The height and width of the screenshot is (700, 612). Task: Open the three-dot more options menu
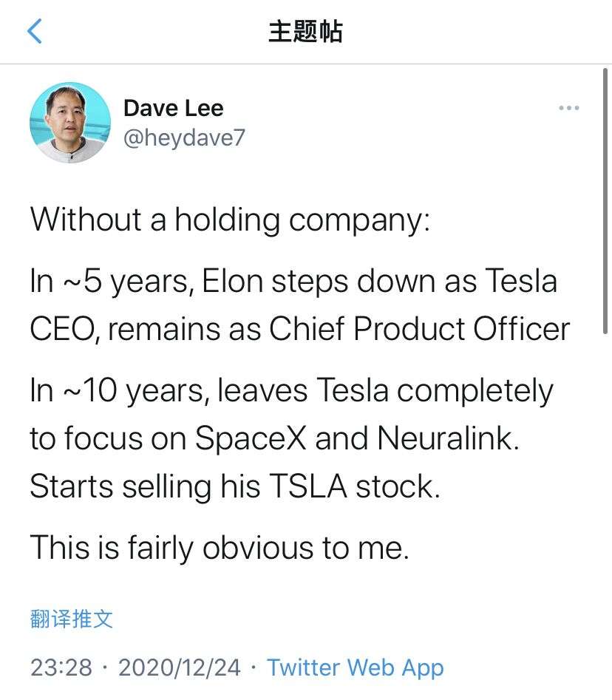click(x=568, y=109)
